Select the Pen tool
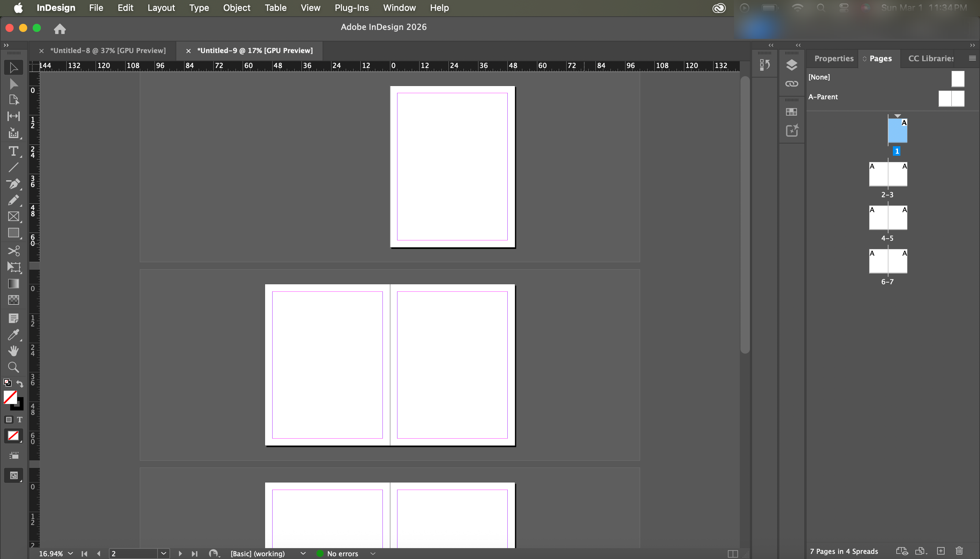 click(14, 184)
